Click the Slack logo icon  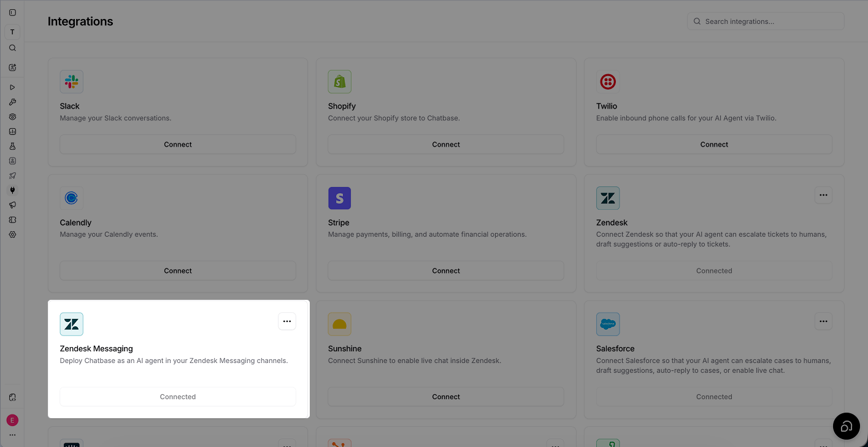(72, 82)
